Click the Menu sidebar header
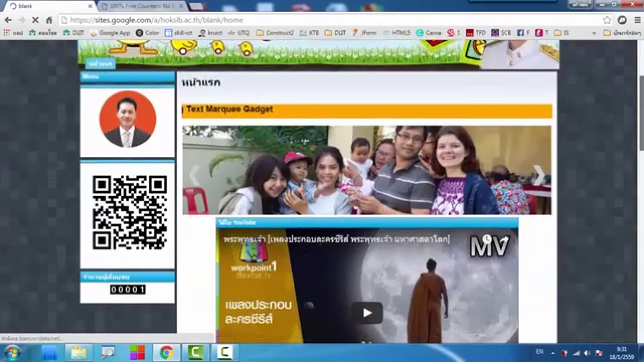 click(x=127, y=77)
